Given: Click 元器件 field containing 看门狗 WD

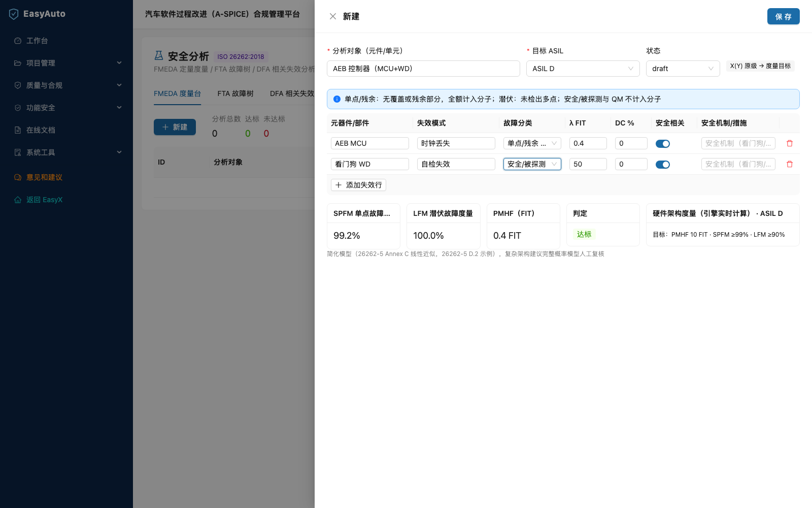Looking at the screenshot, I should point(370,164).
